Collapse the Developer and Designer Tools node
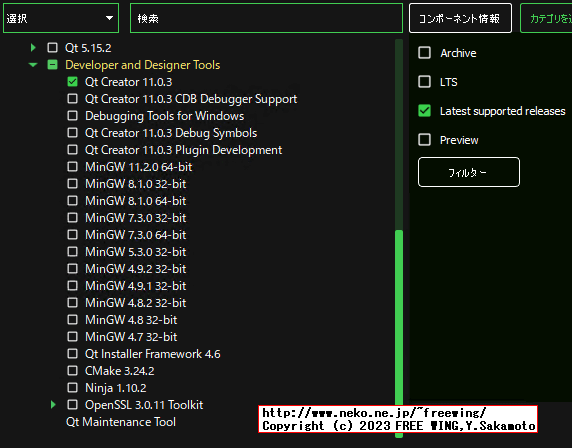 click(33, 65)
